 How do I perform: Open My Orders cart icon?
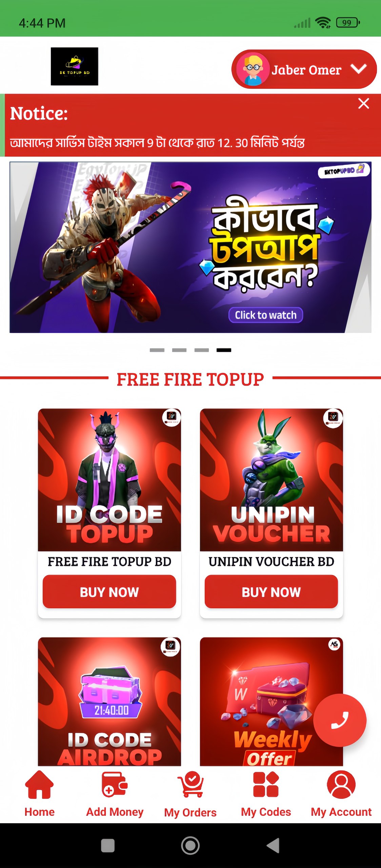coord(190,784)
